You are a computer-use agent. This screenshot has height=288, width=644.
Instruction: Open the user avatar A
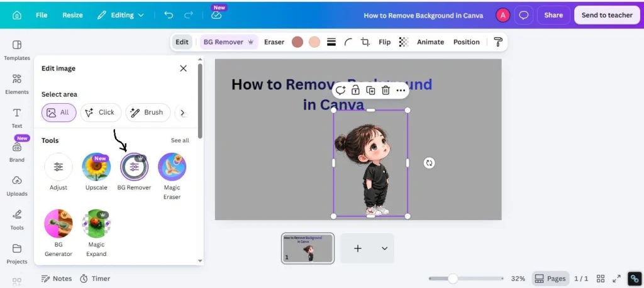[x=502, y=15]
